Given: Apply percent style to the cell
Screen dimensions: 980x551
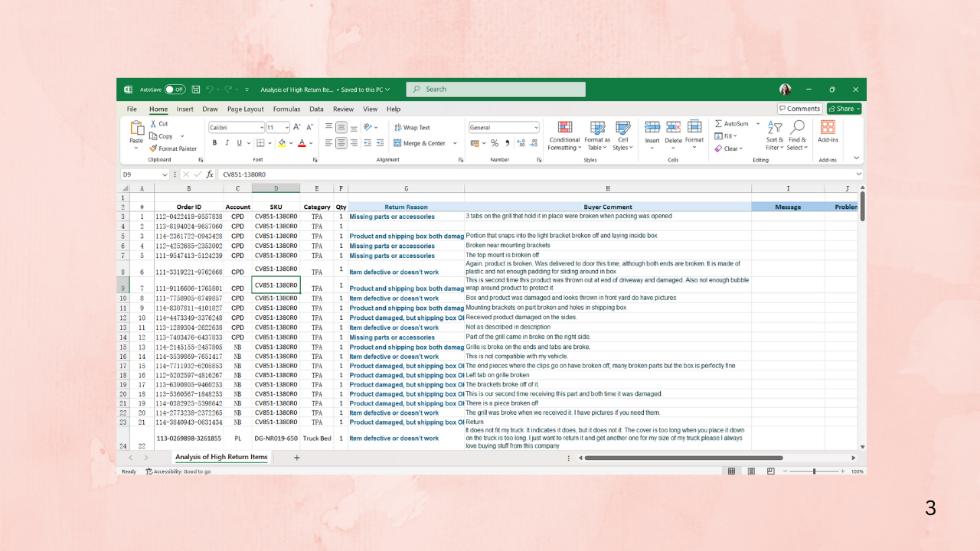Looking at the screenshot, I should (x=495, y=143).
